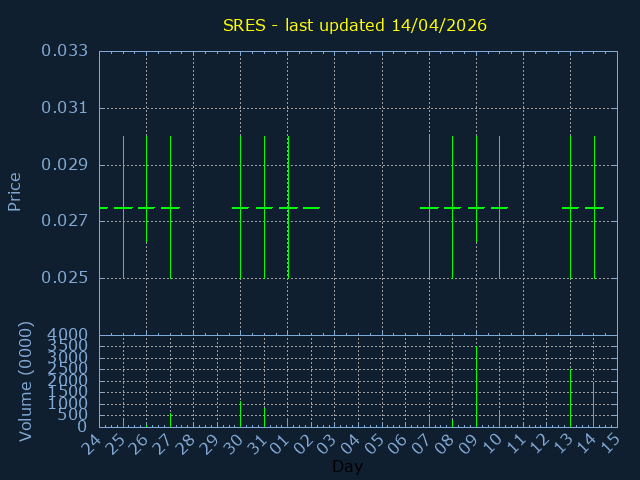
Task: Click the volume bar on day 30
Action: 240,414
